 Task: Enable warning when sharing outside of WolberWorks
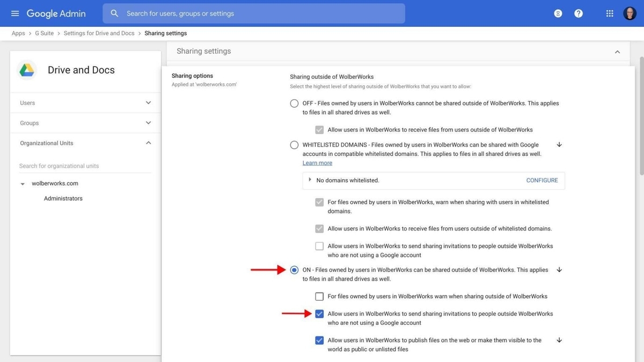[x=319, y=295]
